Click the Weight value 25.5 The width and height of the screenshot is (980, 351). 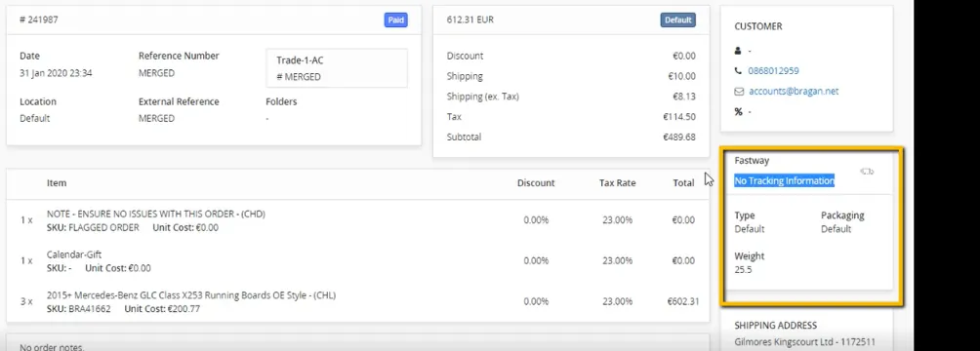(743, 270)
